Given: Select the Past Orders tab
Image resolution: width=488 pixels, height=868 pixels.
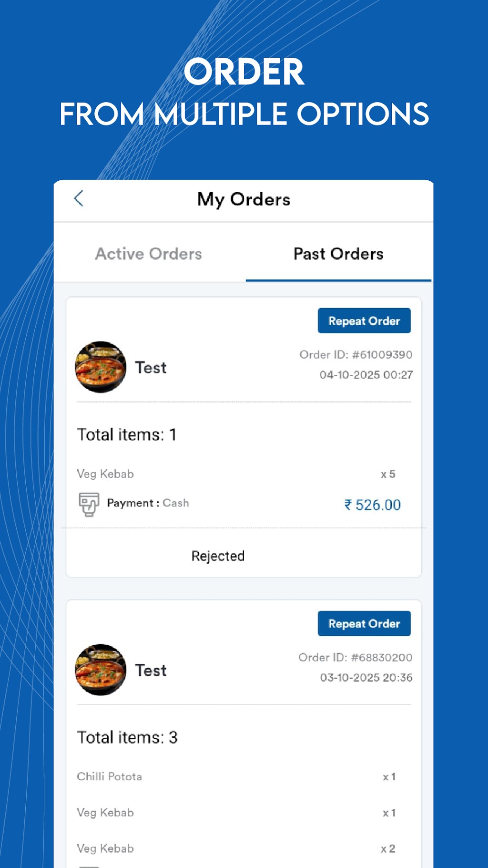Looking at the screenshot, I should 338,254.
